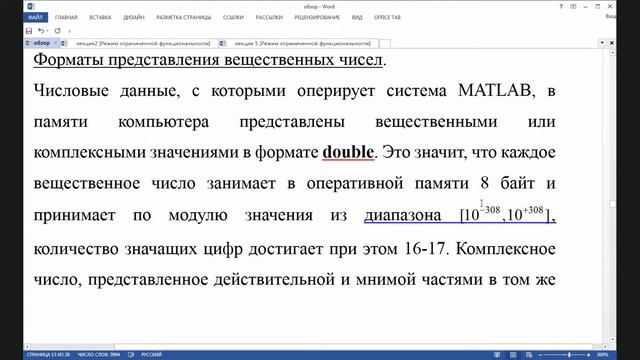Close the Office Tab bar with X
This screenshot has width=640, height=360.
coord(611,43)
